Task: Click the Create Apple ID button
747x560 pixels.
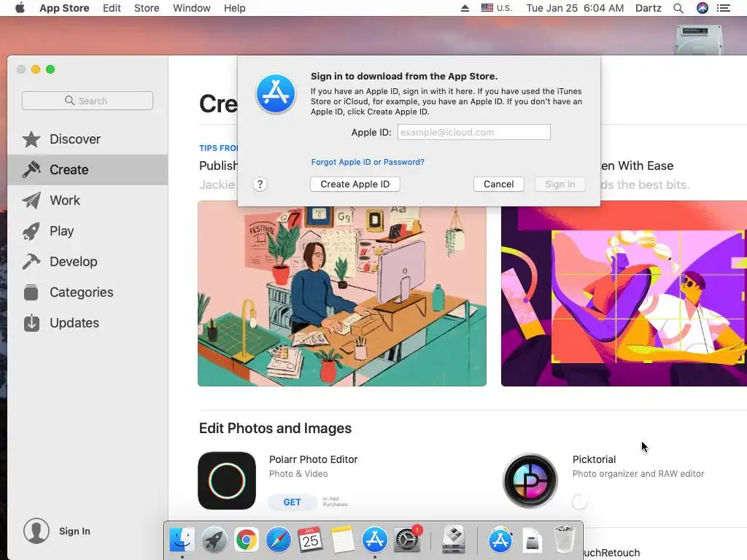Action: [x=355, y=184]
